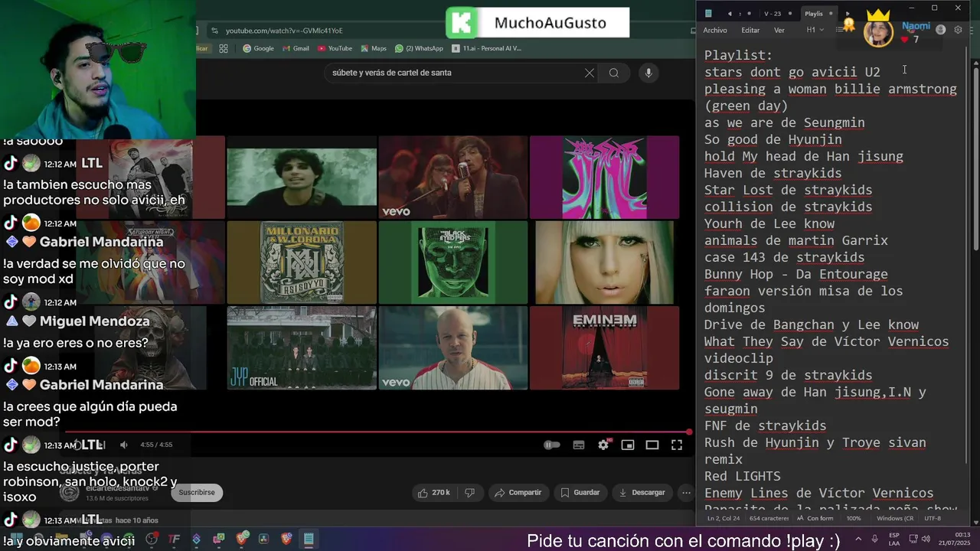980x551 pixels.
Task: Open the 11.ai bookmark
Action: click(x=486, y=48)
